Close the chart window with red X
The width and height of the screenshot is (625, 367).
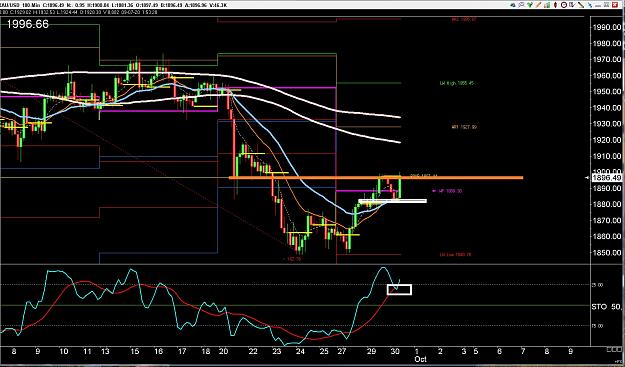(x=615, y=5)
